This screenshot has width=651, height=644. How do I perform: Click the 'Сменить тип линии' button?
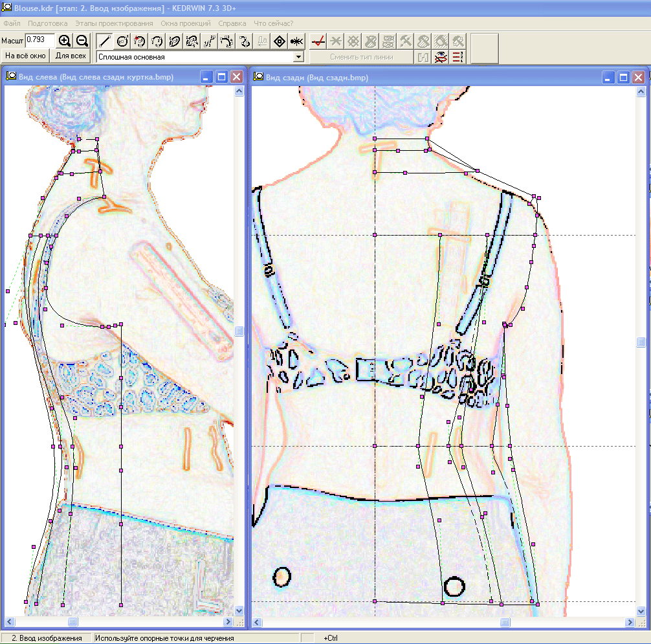coord(362,57)
